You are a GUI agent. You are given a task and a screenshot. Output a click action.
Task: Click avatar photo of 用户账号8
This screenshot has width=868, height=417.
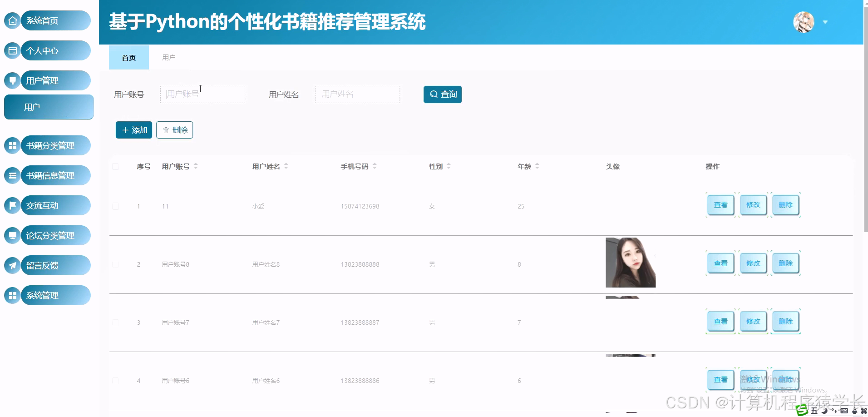(631, 263)
